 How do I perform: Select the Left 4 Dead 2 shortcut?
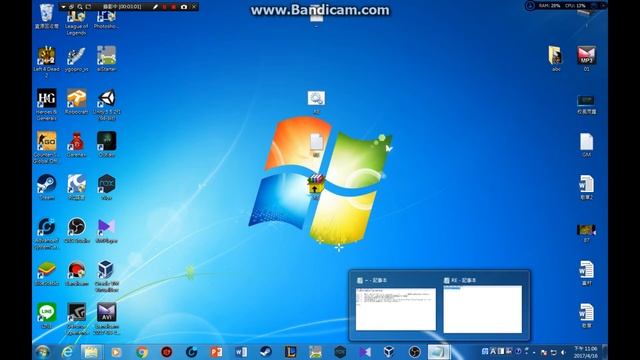tap(47, 61)
